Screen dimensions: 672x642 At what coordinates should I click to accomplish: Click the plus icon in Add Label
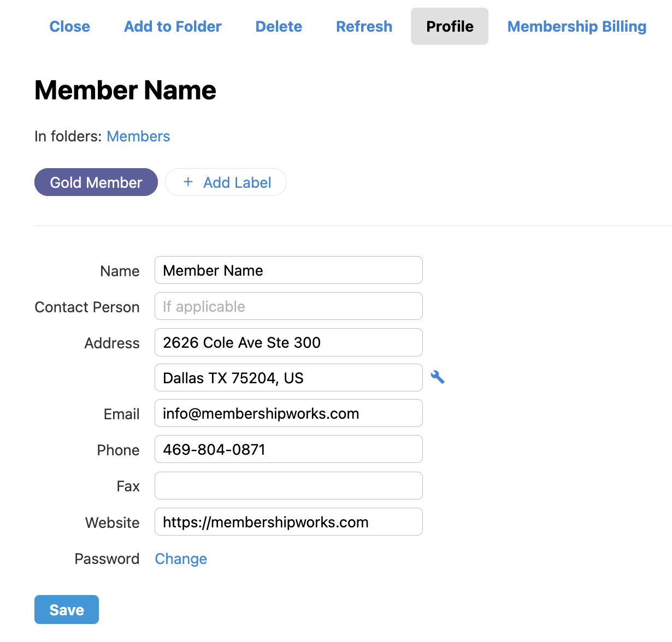(188, 182)
